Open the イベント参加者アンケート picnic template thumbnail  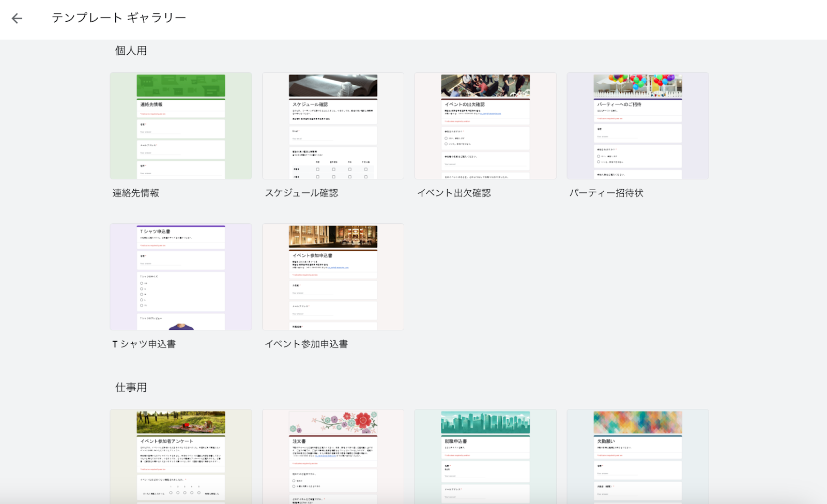point(180,456)
